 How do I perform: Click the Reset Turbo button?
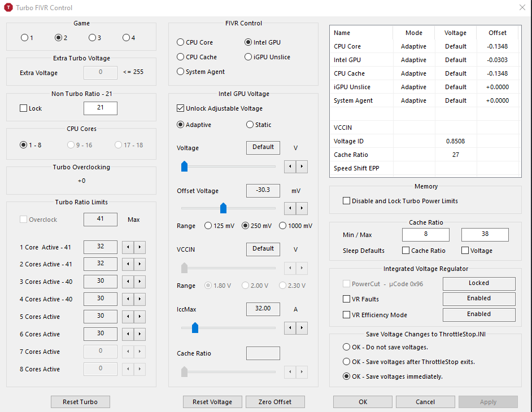80,402
